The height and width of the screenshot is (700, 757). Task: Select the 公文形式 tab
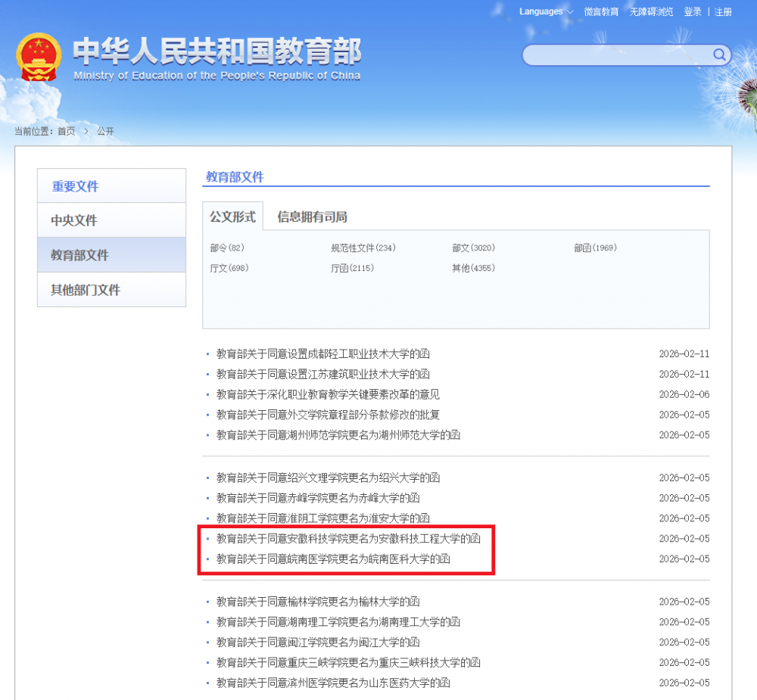click(232, 215)
